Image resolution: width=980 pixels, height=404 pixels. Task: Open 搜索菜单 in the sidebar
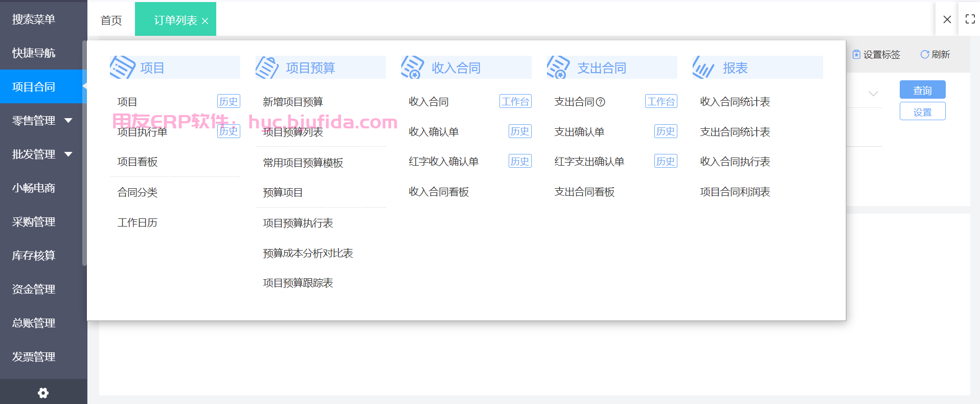click(x=34, y=19)
